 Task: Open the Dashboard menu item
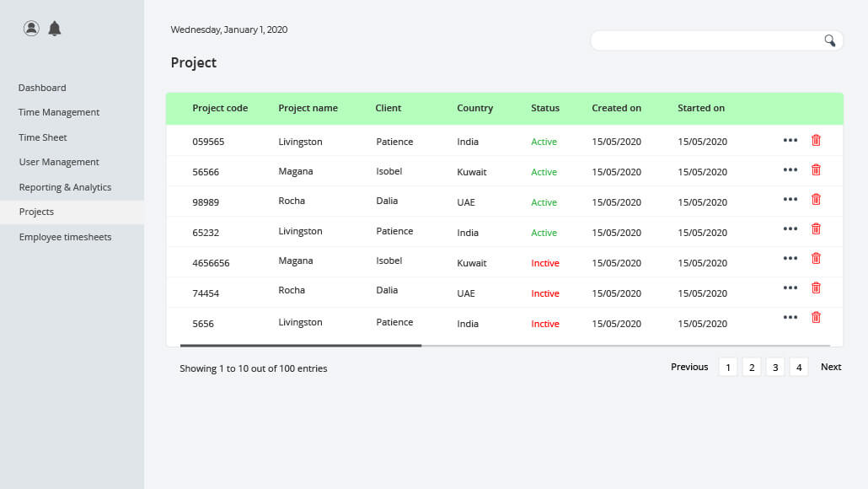(x=42, y=88)
